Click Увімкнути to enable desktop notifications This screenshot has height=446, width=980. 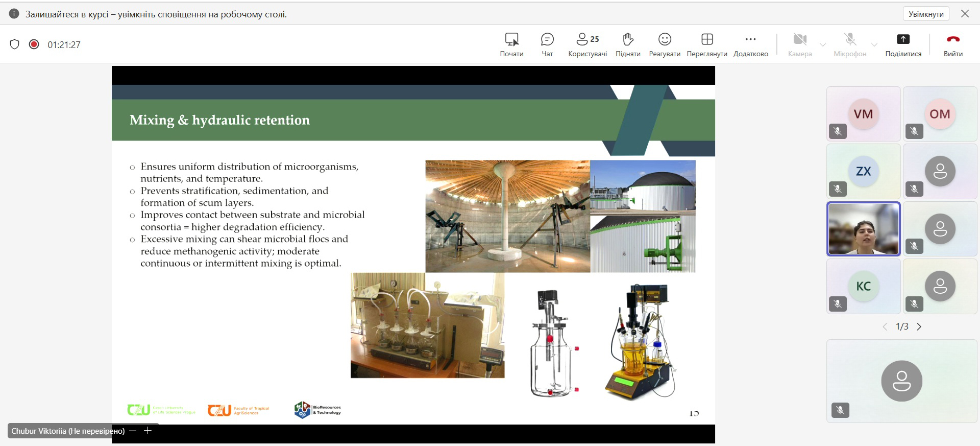coord(926,14)
